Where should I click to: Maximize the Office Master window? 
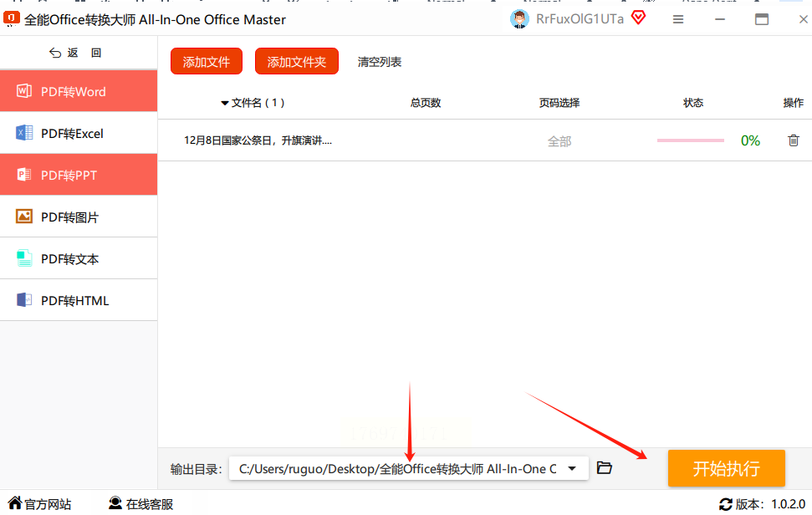(761, 20)
